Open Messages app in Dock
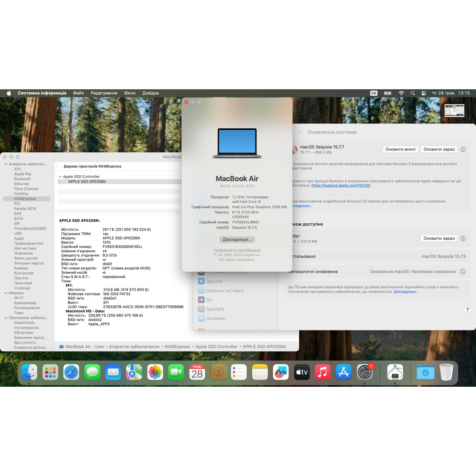The width and height of the screenshot is (476, 476). pyautogui.click(x=92, y=372)
